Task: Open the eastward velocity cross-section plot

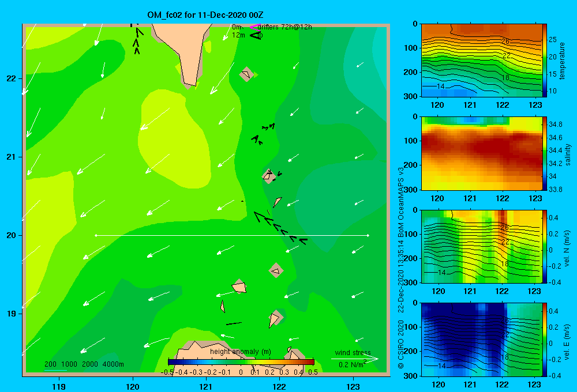Action: tap(481, 340)
